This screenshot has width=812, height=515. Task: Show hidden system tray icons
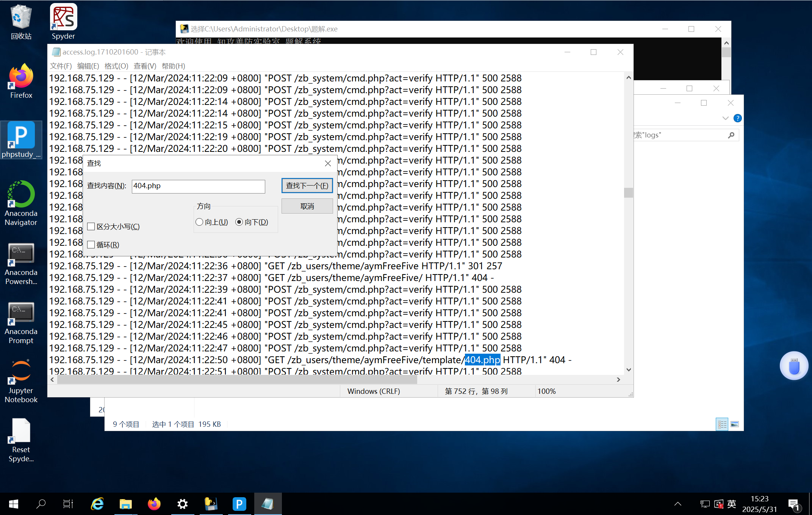tap(678, 504)
